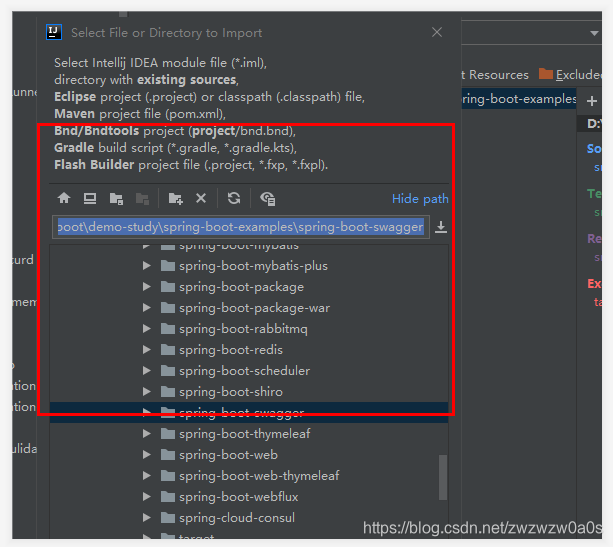Expand the spring-boot-package-war folder

click(x=147, y=308)
